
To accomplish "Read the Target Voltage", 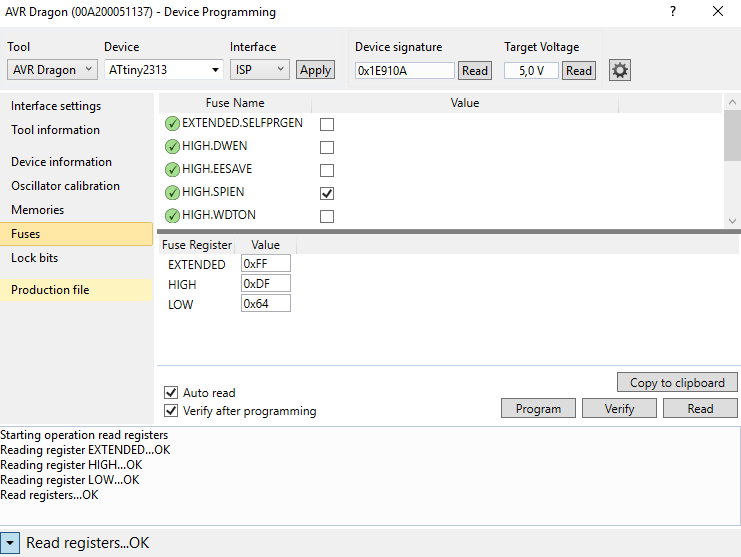I will pyautogui.click(x=579, y=71).
